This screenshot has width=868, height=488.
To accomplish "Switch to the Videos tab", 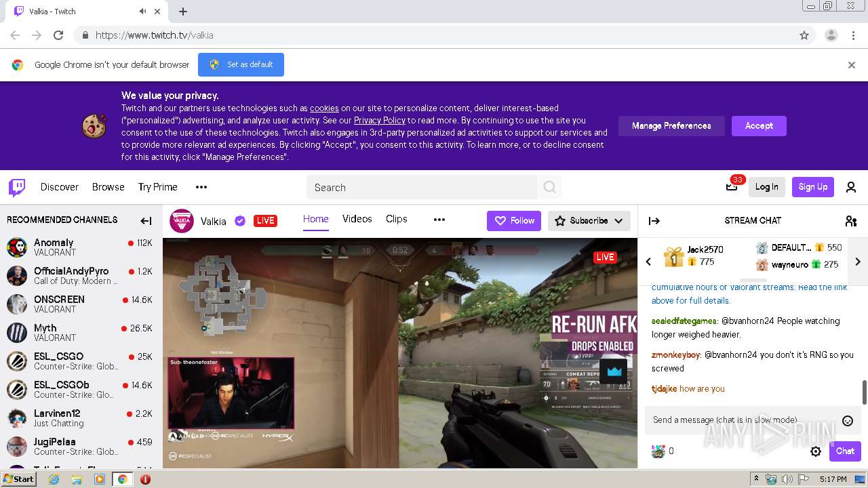I will [357, 219].
